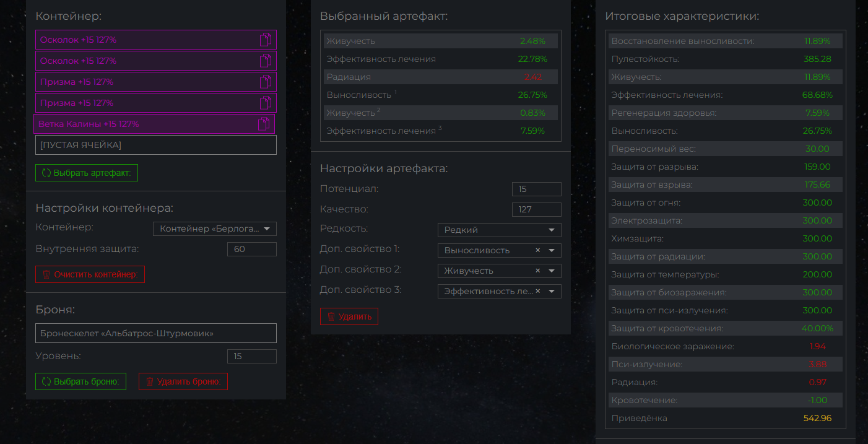Click copy icon on the first Осколок row
The image size is (868, 444).
point(265,40)
